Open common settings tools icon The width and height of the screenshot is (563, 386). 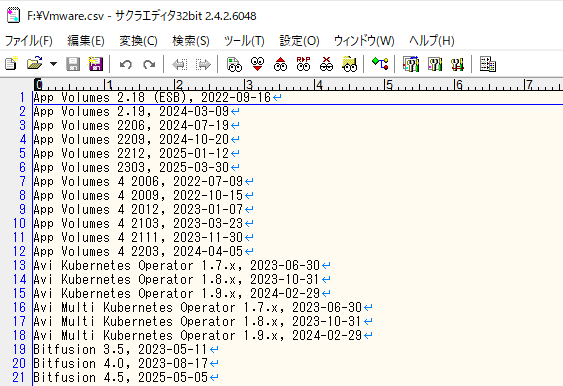(x=457, y=64)
